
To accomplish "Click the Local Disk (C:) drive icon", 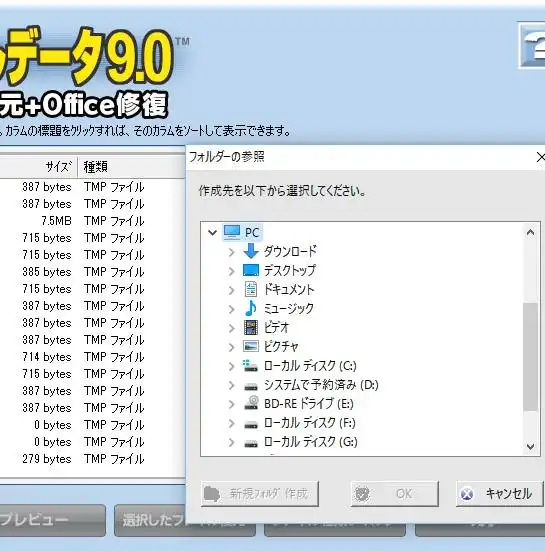I will pos(251,366).
